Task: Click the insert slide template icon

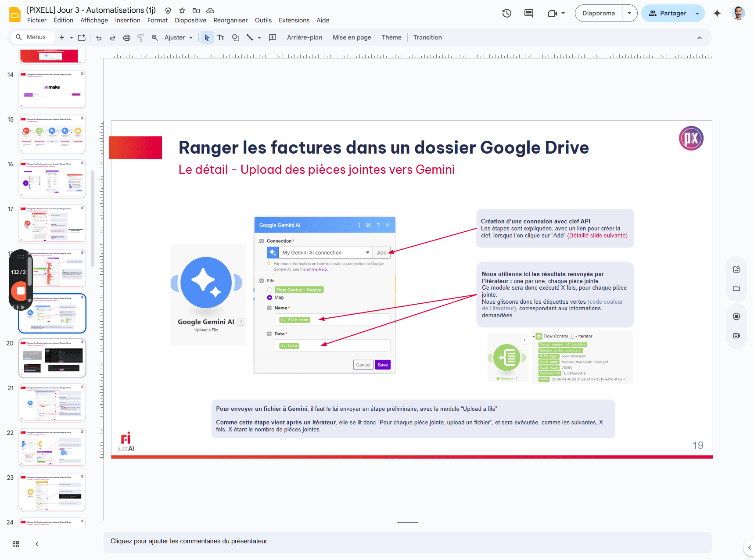Action: click(82, 37)
